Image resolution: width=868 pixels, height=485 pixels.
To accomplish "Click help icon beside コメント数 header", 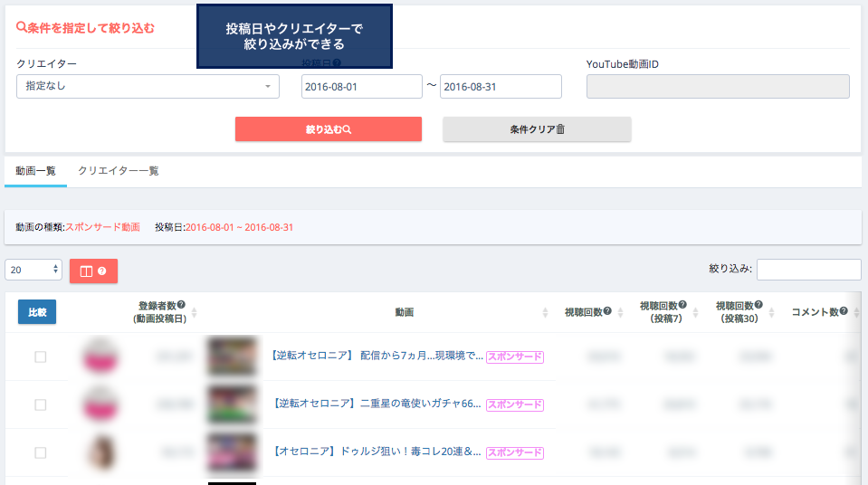I will tap(843, 311).
